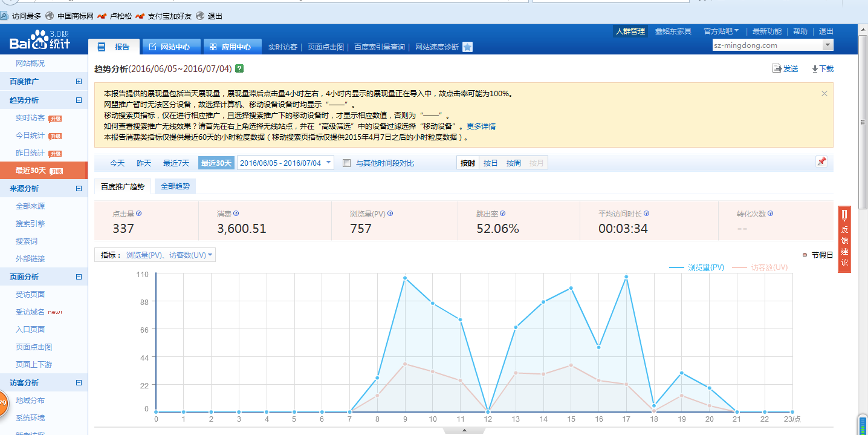Open help via green question mark beside 趋势分析

239,68
